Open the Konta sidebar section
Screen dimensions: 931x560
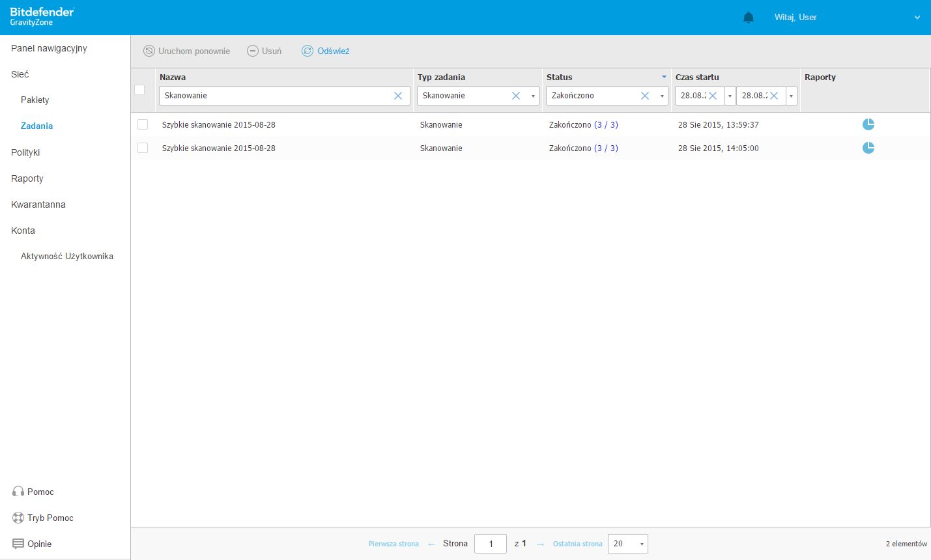pos(23,231)
